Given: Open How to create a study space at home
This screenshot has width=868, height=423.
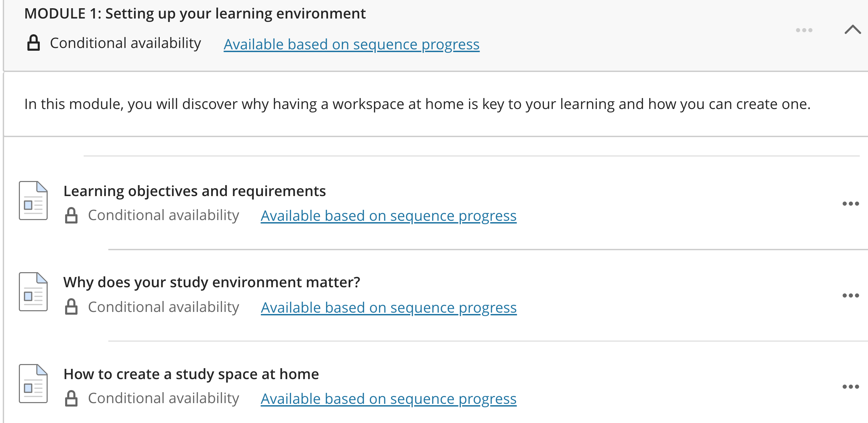Looking at the screenshot, I should point(191,374).
